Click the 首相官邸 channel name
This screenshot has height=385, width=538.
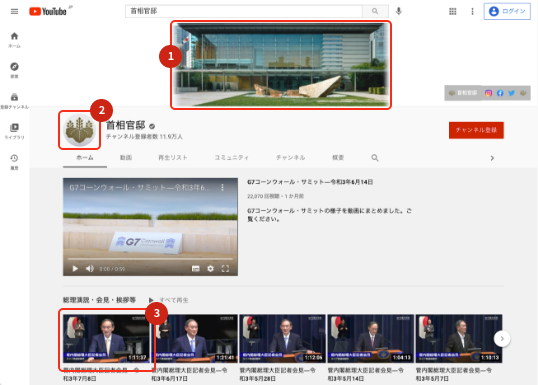pos(126,125)
